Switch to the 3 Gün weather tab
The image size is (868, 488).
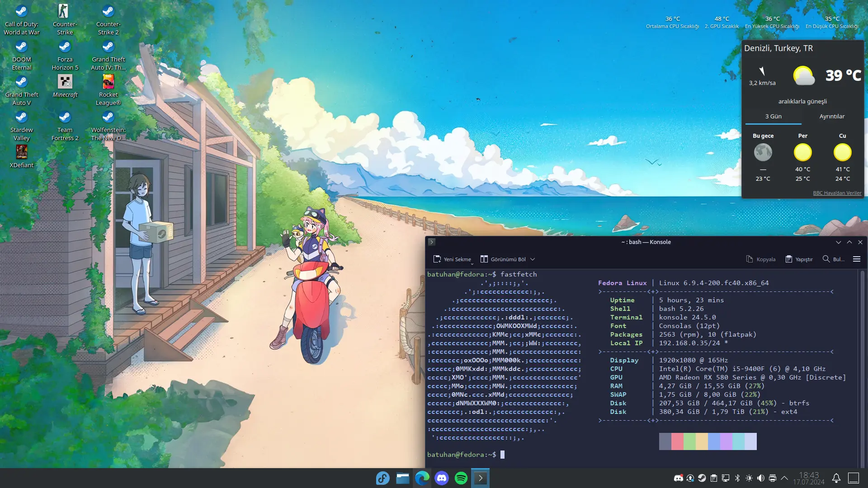tap(774, 117)
